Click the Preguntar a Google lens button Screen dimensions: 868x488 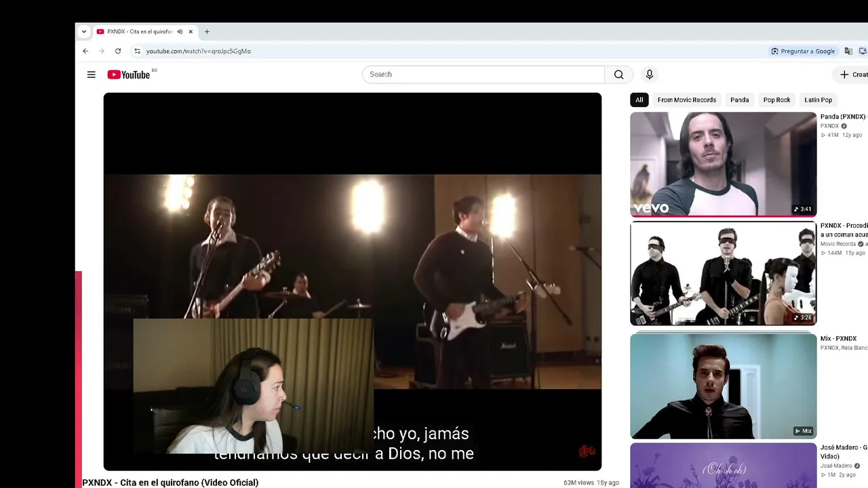coord(803,52)
